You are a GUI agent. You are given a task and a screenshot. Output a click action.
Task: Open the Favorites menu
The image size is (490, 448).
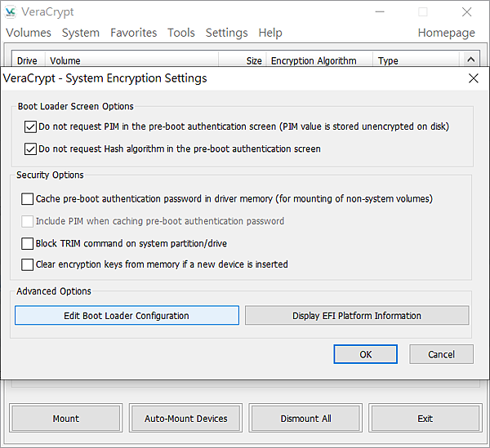pos(134,33)
